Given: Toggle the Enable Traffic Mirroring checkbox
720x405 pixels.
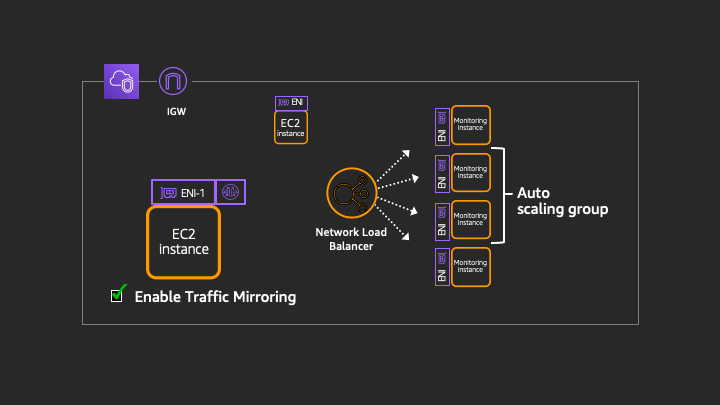Looking at the screenshot, I should 117,296.
